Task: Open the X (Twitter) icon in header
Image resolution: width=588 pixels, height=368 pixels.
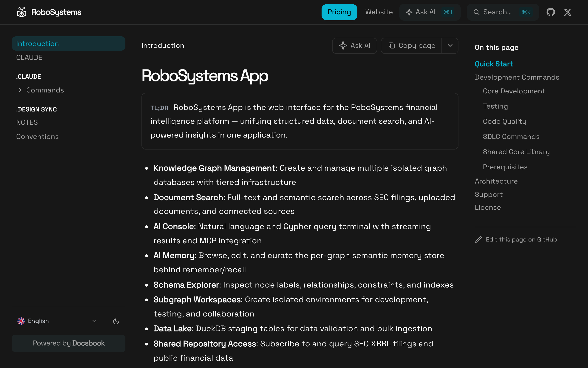Action: pyautogui.click(x=568, y=12)
